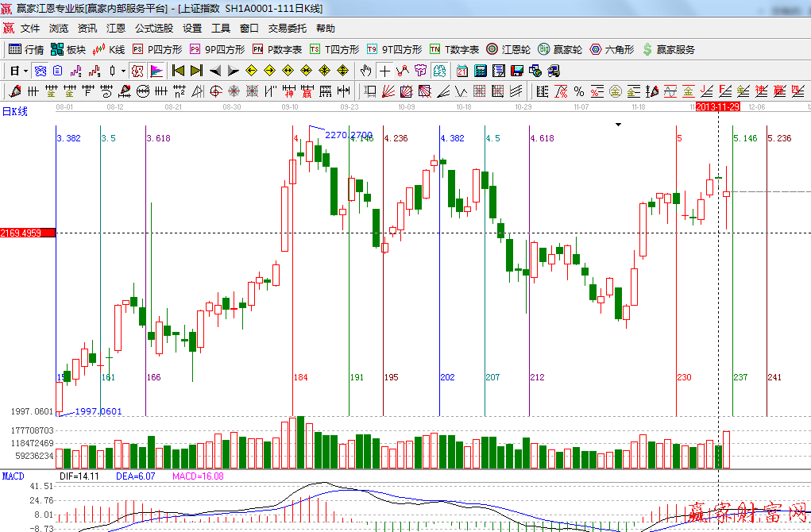Viewport: 811px width, 532px height.
Task: Toggle the highlighted blue pattern toolbar button
Action: pyautogui.click(x=40, y=71)
